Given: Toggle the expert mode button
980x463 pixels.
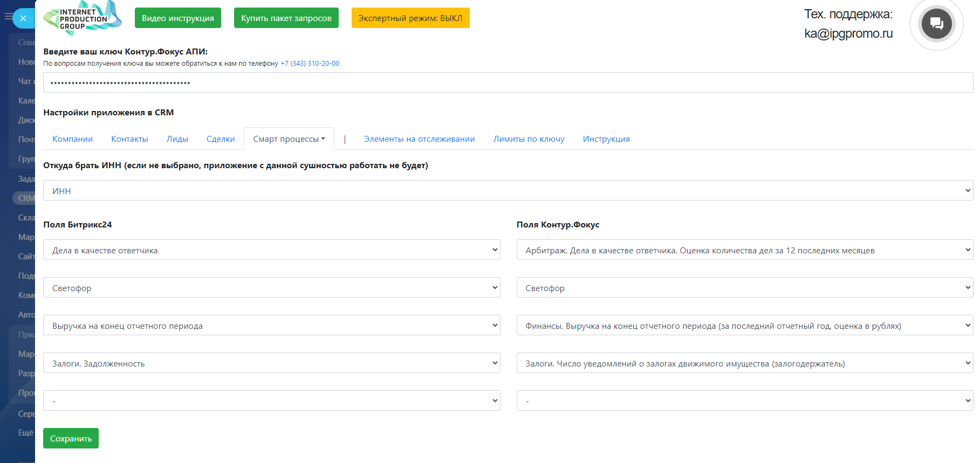Looking at the screenshot, I should pos(410,18).
